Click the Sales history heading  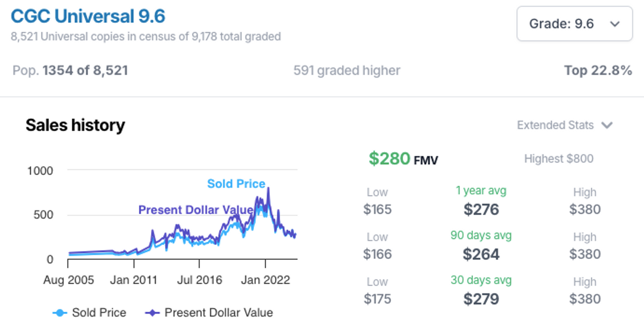(x=75, y=125)
